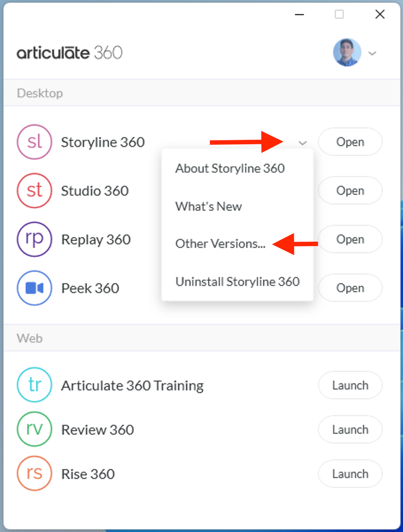Click the user profile avatar
403x532 pixels.
pyautogui.click(x=347, y=52)
